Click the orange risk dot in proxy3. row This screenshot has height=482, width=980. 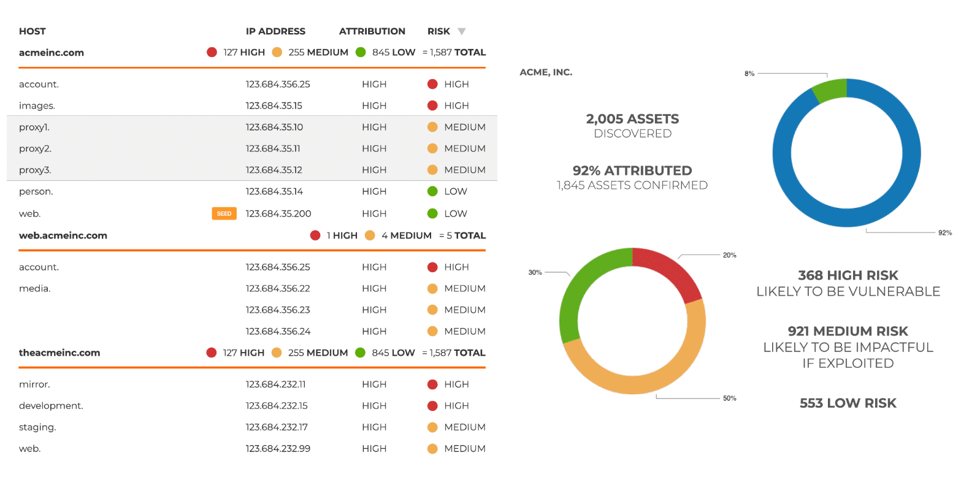coord(432,170)
